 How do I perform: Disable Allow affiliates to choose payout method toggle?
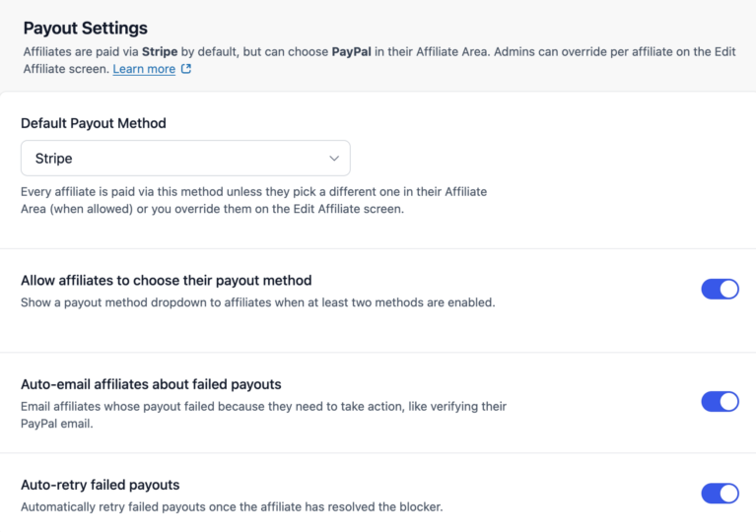coord(720,289)
